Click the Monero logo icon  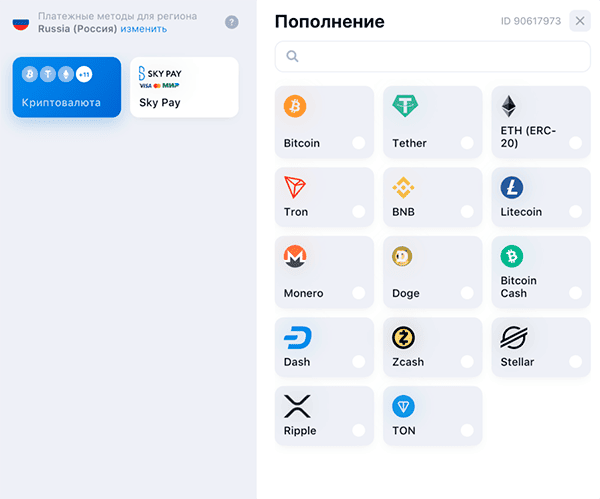tap(295, 256)
